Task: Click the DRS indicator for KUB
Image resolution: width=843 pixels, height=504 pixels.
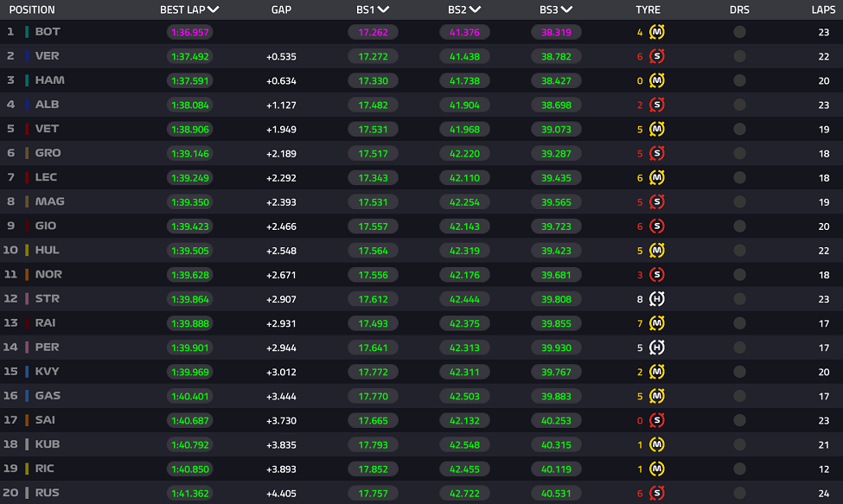Action: click(739, 443)
